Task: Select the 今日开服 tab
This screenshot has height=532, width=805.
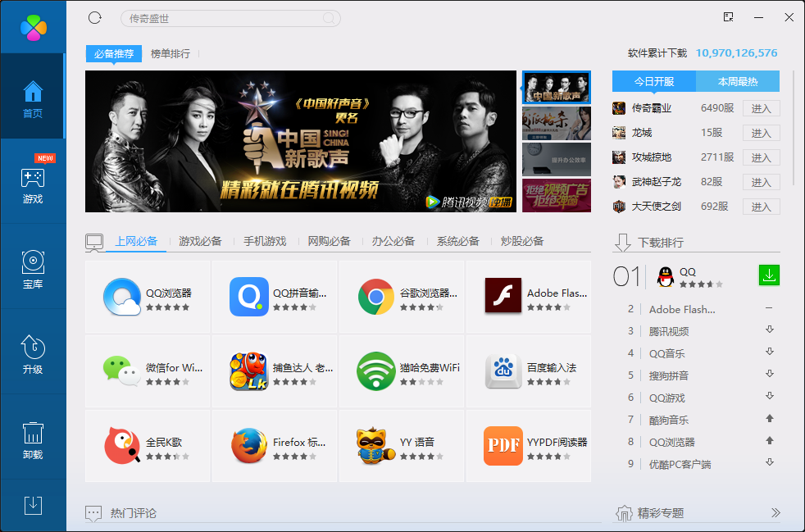Action: tap(654, 81)
